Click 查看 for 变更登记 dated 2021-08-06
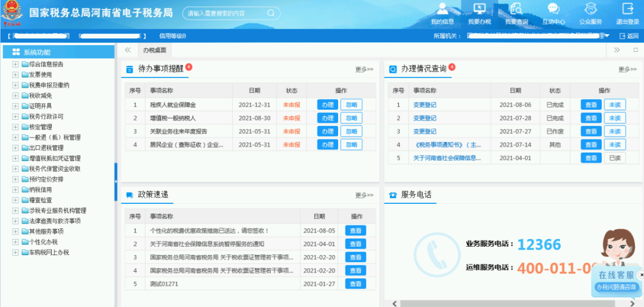644x307 pixels. click(591, 105)
